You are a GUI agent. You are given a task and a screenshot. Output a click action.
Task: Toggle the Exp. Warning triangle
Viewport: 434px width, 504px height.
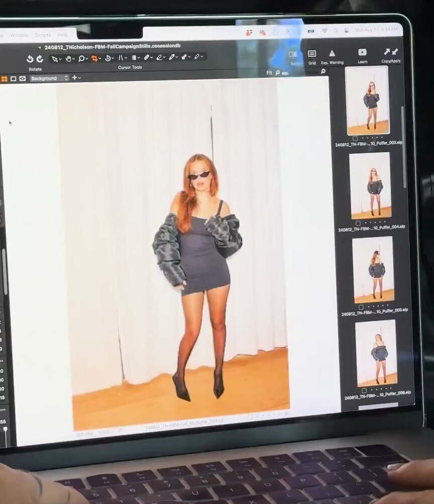point(332,53)
